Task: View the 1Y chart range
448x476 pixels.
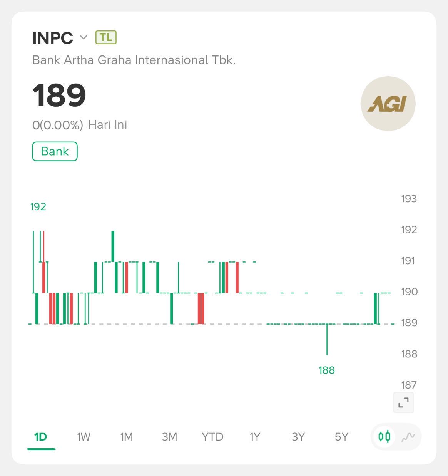Action: pos(255,437)
